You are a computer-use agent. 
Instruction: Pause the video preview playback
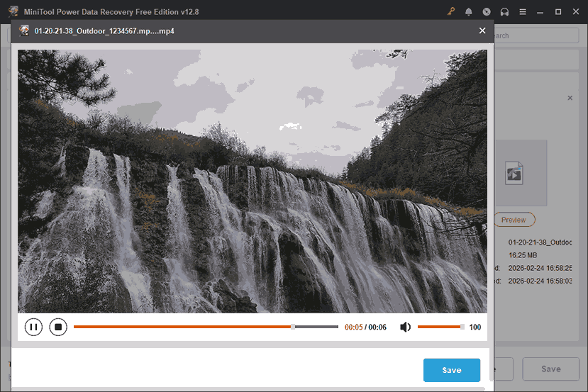[x=33, y=327]
